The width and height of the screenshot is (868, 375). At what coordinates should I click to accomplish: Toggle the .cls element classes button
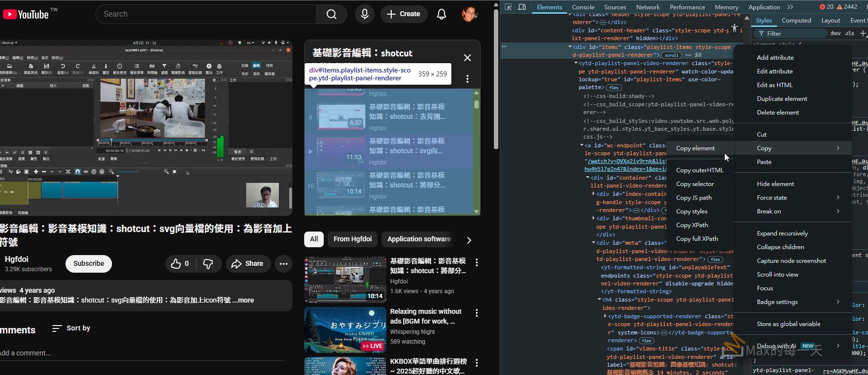click(x=849, y=33)
